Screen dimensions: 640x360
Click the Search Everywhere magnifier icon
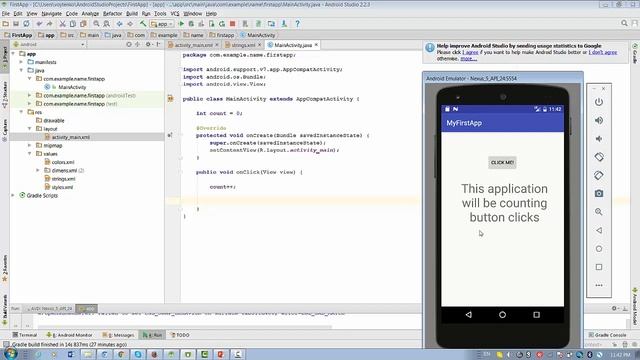pos(624,23)
